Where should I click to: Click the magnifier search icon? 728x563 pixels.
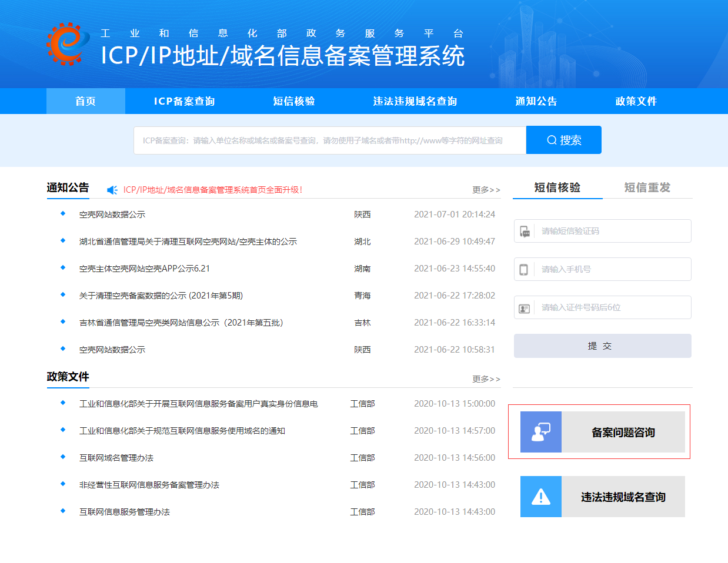click(x=551, y=140)
